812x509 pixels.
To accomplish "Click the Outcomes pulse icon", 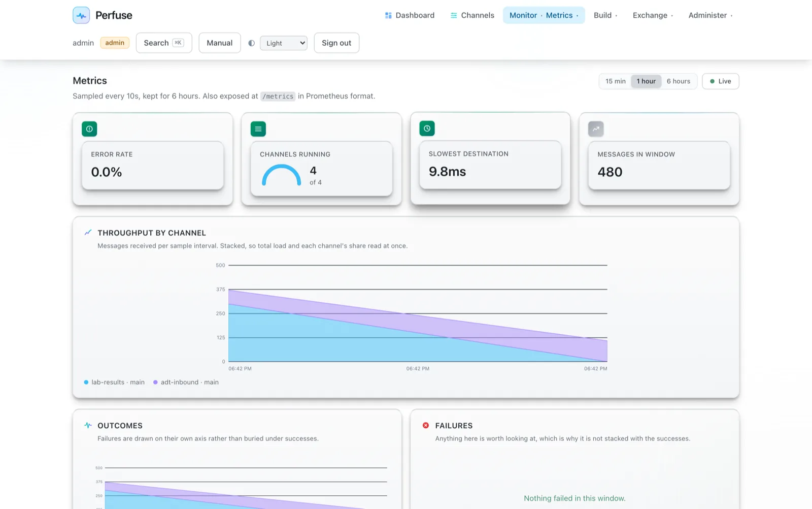I will pyautogui.click(x=88, y=425).
